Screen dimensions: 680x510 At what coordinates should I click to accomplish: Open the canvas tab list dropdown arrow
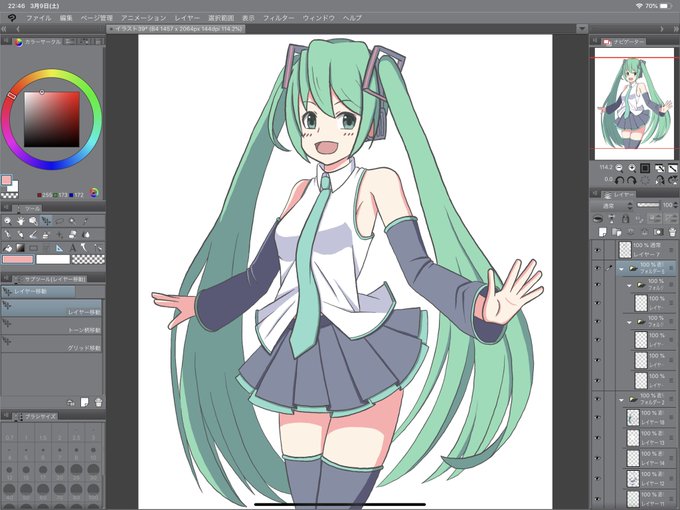coord(582,29)
